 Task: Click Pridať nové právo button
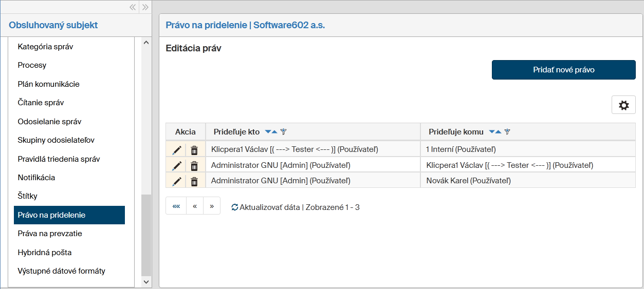[x=563, y=70]
